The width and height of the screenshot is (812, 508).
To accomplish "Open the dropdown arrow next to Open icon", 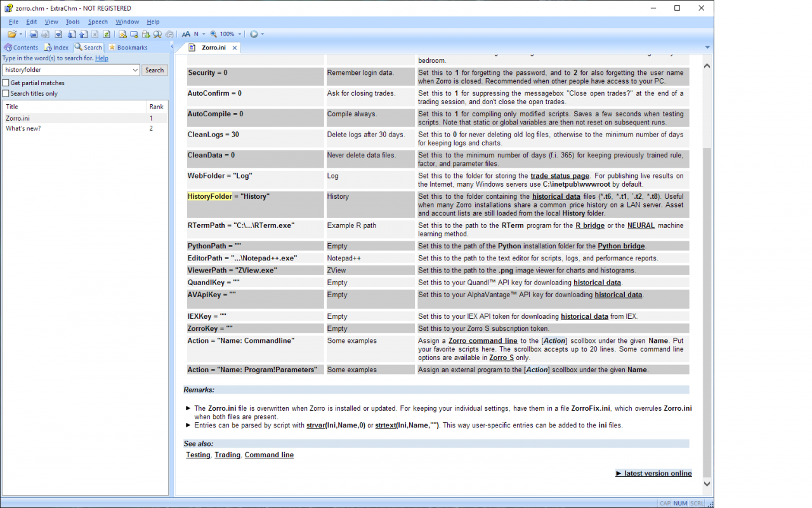I will [21, 34].
